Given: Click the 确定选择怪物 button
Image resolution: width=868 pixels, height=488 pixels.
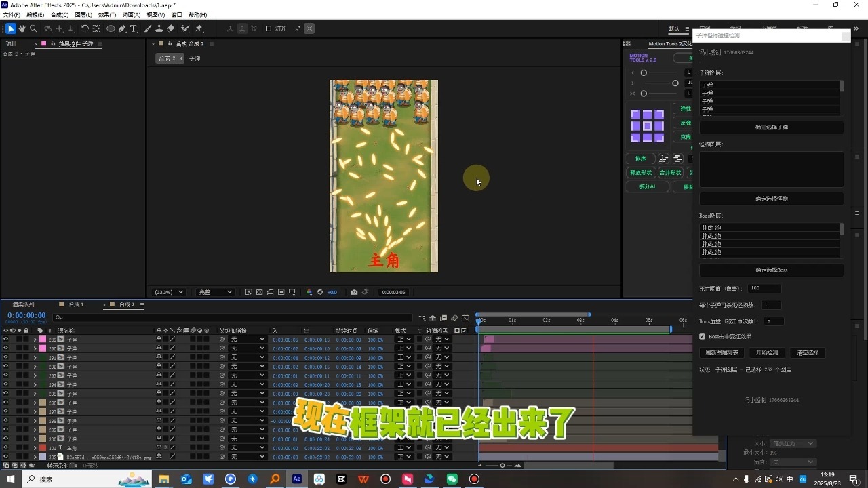Looking at the screenshot, I should [x=772, y=199].
